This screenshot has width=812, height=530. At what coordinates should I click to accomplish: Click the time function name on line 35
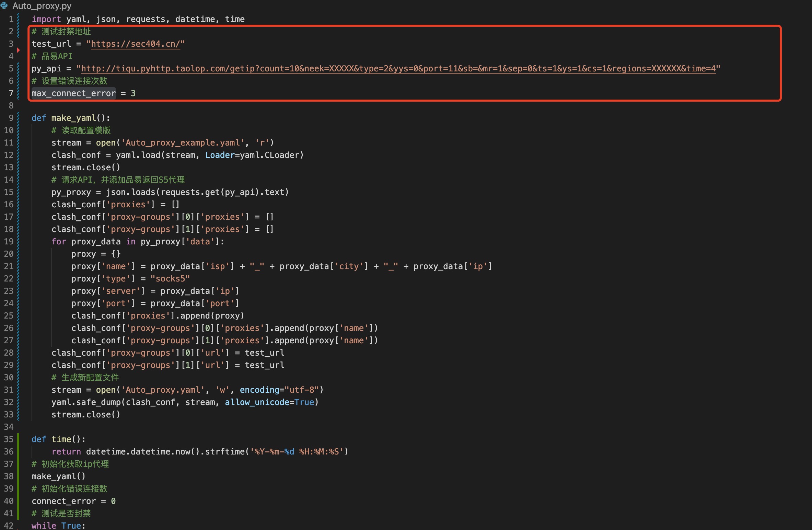coord(61,439)
